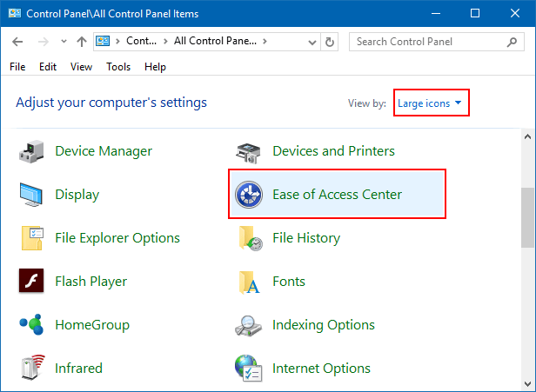
Task: Open the View menu
Action: [81, 67]
